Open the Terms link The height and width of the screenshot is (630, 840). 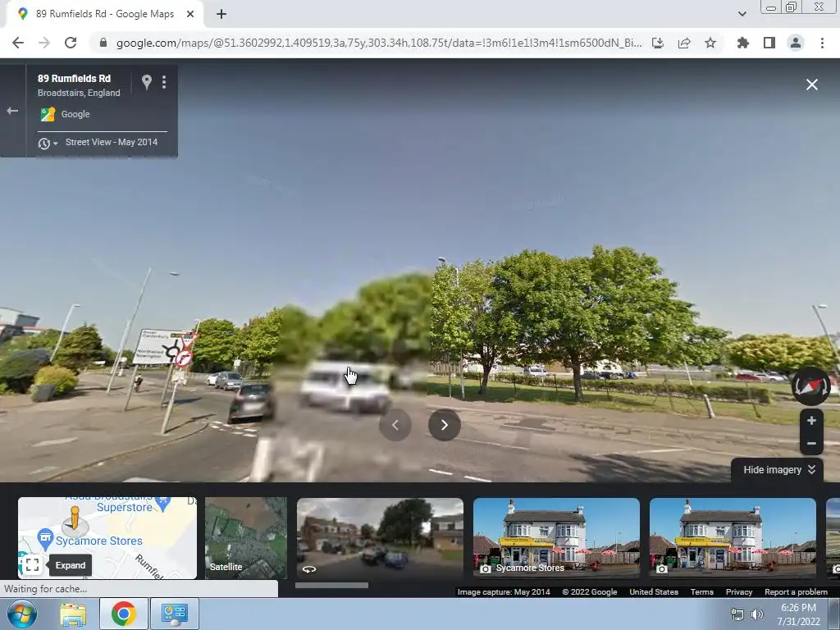click(x=702, y=592)
